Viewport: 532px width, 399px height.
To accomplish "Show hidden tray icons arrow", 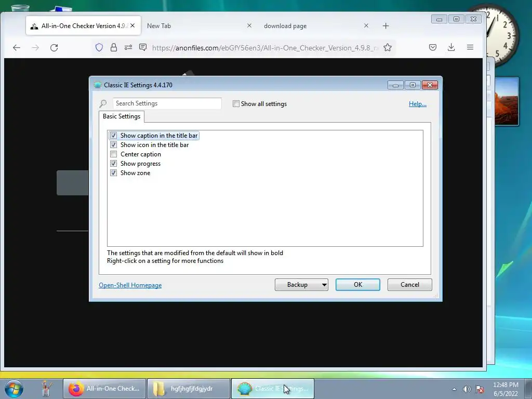I will click(x=454, y=389).
